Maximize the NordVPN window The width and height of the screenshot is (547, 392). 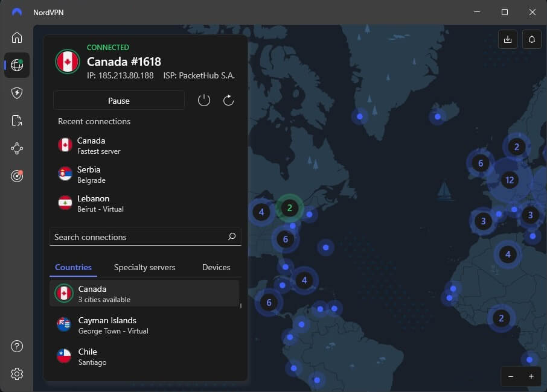505,12
